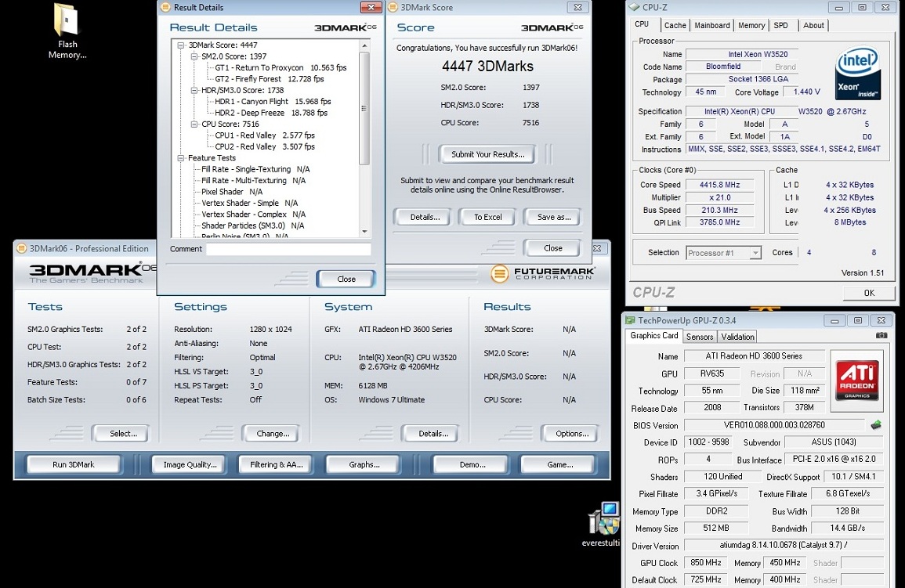Click the Details button in Score window
This screenshot has width=905, height=588.
point(425,218)
